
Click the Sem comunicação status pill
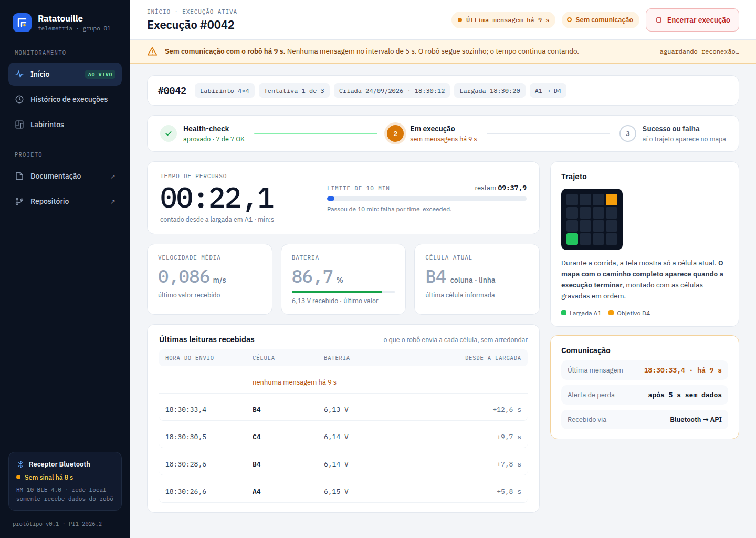click(x=600, y=20)
